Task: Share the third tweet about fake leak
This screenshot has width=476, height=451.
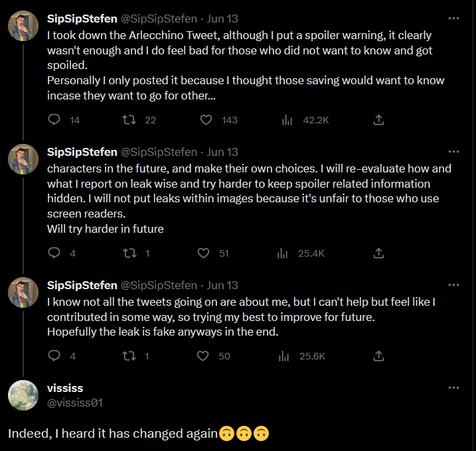Action: coord(378,356)
